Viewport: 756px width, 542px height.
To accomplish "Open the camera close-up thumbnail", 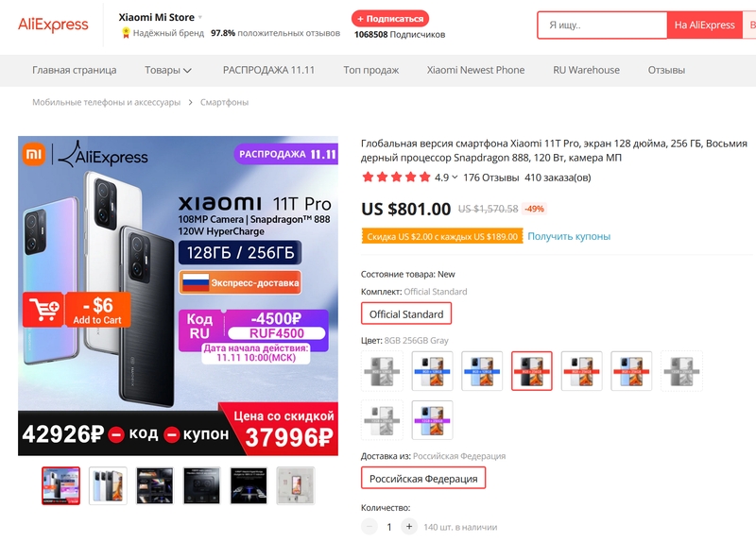I will [x=154, y=485].
